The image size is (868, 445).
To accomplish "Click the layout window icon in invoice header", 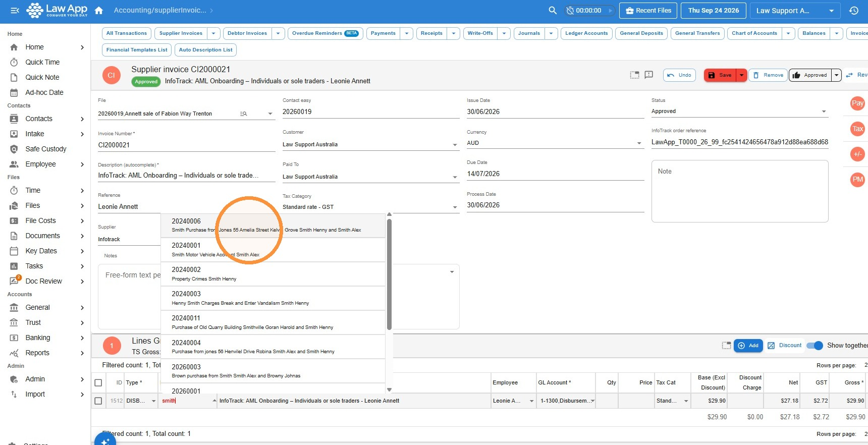I will [x=634, y=75].
